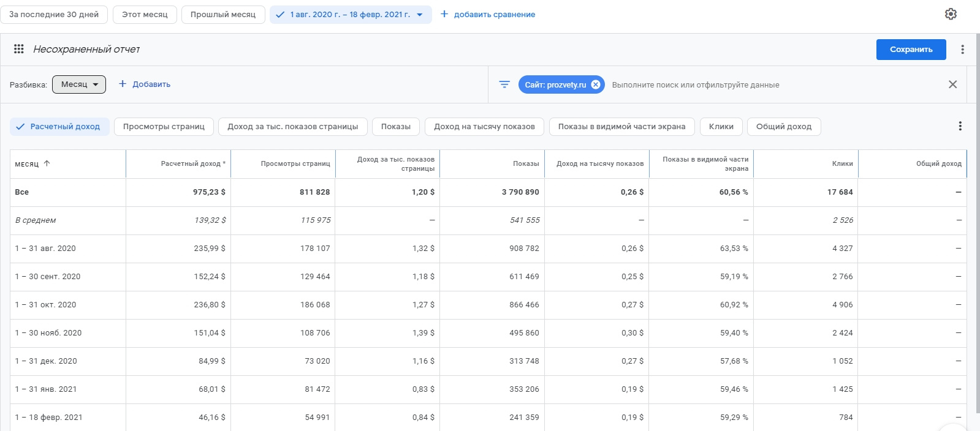This screenshot has height=431, width=980.
Task: Clear filter bar with X icon
Action: pos(952,84)
